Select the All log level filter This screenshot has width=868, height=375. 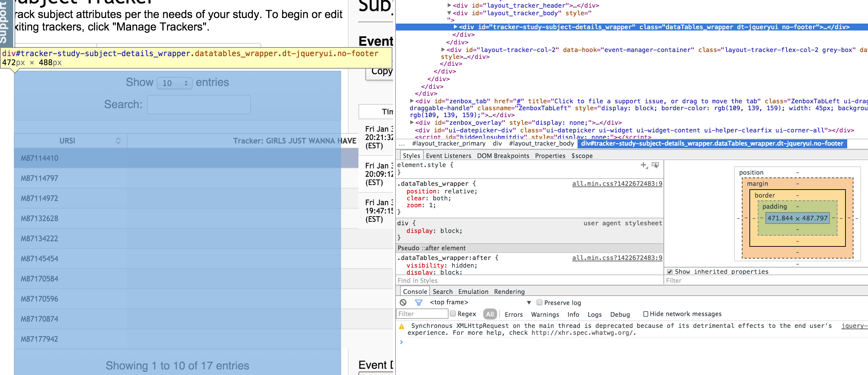tap(490, 314)
